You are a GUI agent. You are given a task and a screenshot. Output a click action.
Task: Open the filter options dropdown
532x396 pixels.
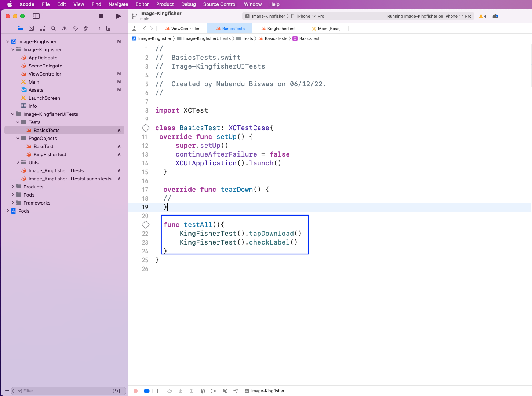coord(17,391)
